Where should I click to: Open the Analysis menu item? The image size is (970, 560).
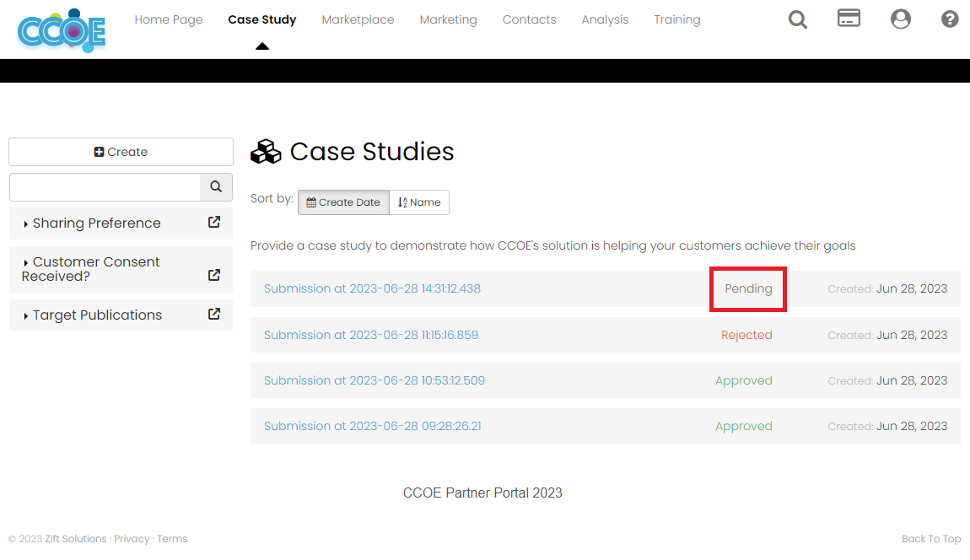pyautogui.click(x=605, y=19)
